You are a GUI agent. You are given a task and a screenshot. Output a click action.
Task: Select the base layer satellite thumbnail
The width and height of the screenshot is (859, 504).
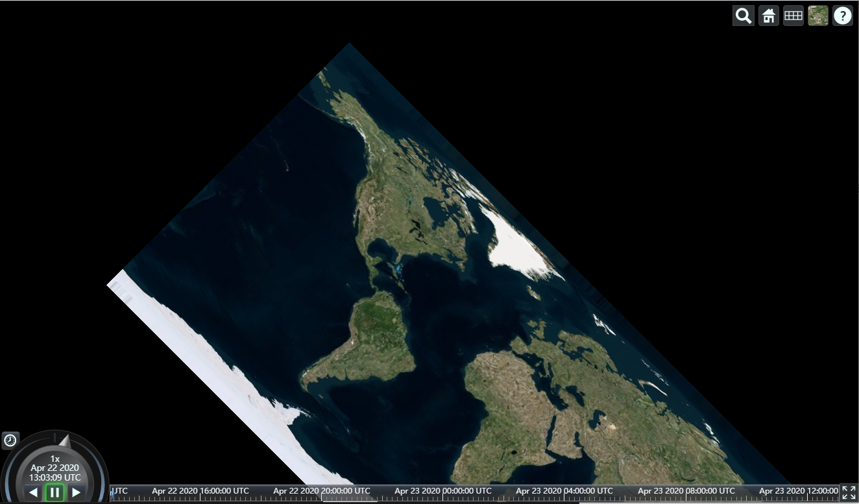(x=817, y=16)
